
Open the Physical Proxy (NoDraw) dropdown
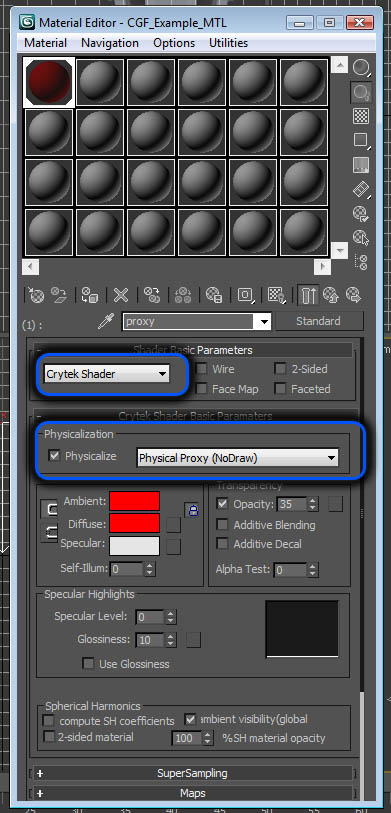pyautogui.click(x=238, y=458)
